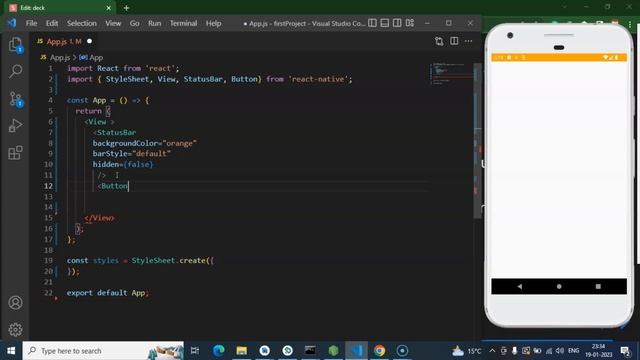
Task: Open the Terminal menu
Action: pos(183,23)
